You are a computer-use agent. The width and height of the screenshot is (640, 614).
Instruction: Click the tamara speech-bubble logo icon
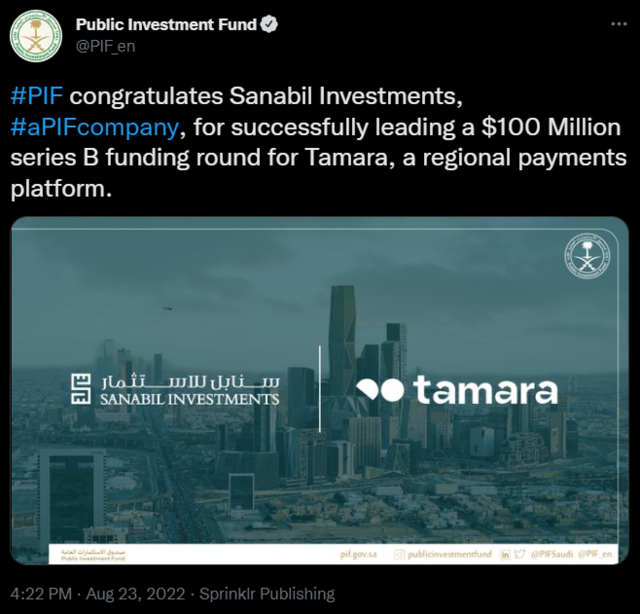click(x=380, y=390)
